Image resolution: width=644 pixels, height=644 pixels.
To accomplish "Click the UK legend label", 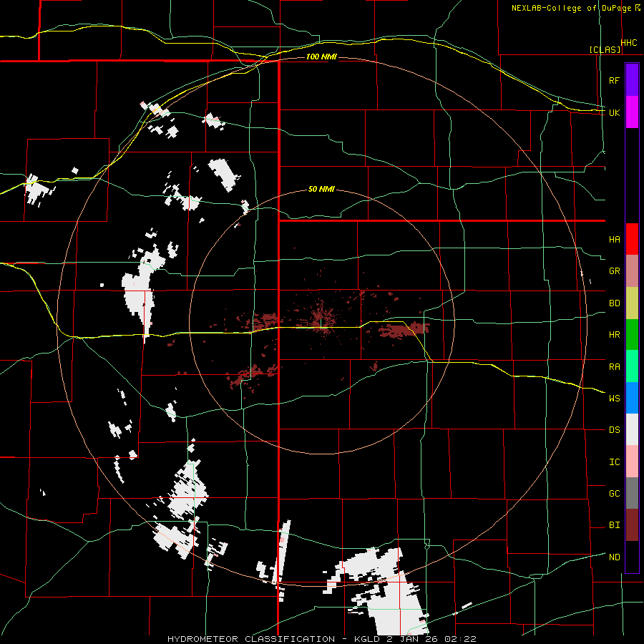I will pos(615,112).
